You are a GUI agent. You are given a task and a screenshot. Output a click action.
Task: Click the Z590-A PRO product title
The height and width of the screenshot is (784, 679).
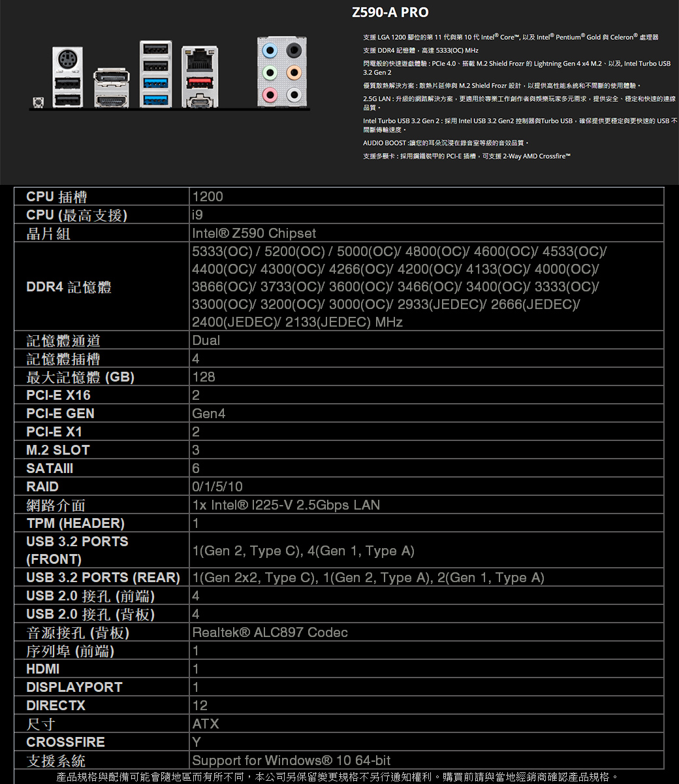coord(390,12)
